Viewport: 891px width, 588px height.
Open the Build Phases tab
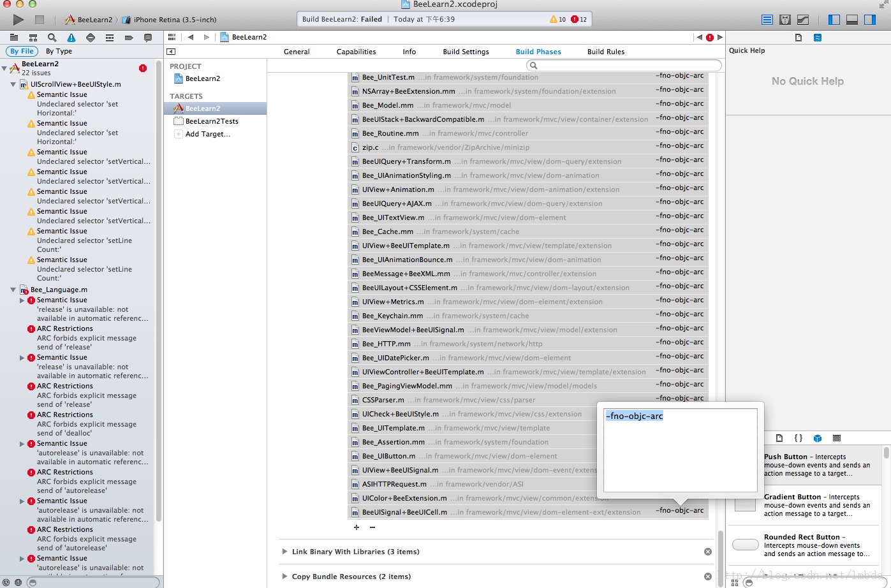(x=538, y=52)
